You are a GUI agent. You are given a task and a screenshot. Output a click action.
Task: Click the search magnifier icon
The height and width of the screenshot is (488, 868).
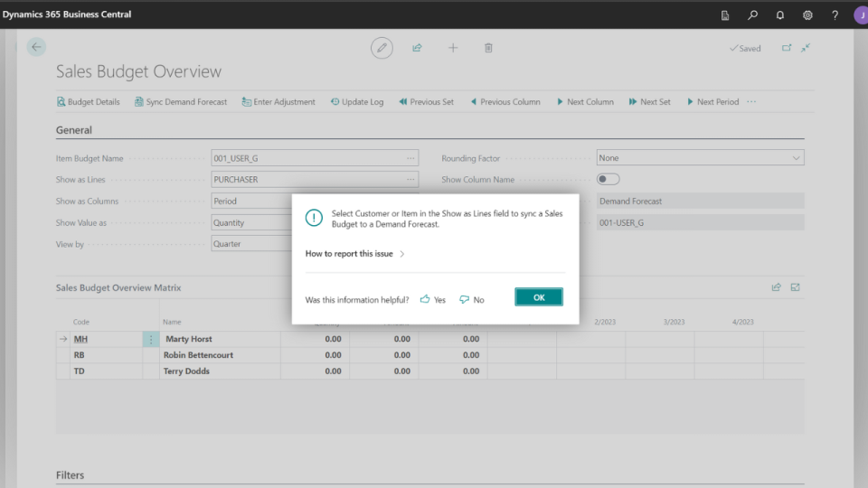point(753,15)
